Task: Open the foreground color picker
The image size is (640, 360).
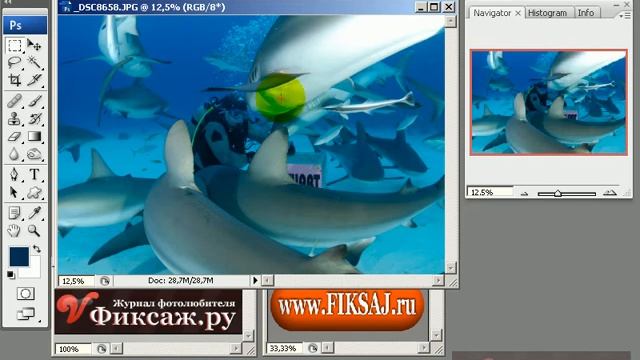Action: [19, 256]
